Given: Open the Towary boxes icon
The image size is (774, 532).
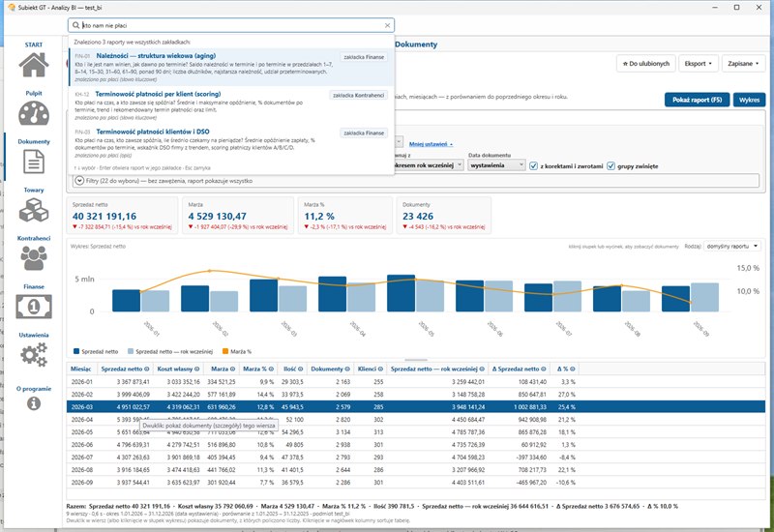Looking at the screenshot, I should pyautogui.click(x=34, y=210).
